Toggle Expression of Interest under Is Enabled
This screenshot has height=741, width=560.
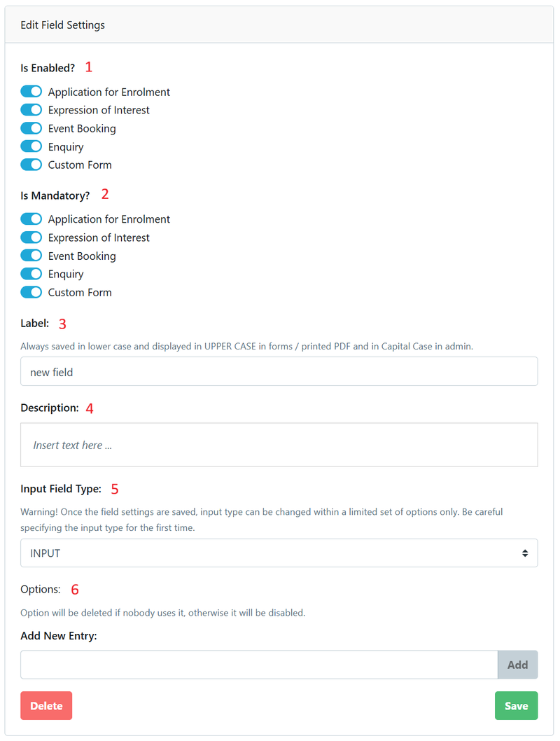pos(31,109)
